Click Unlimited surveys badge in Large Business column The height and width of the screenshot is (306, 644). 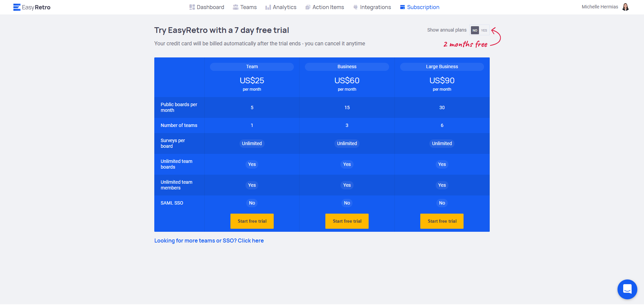coord(442,143)
